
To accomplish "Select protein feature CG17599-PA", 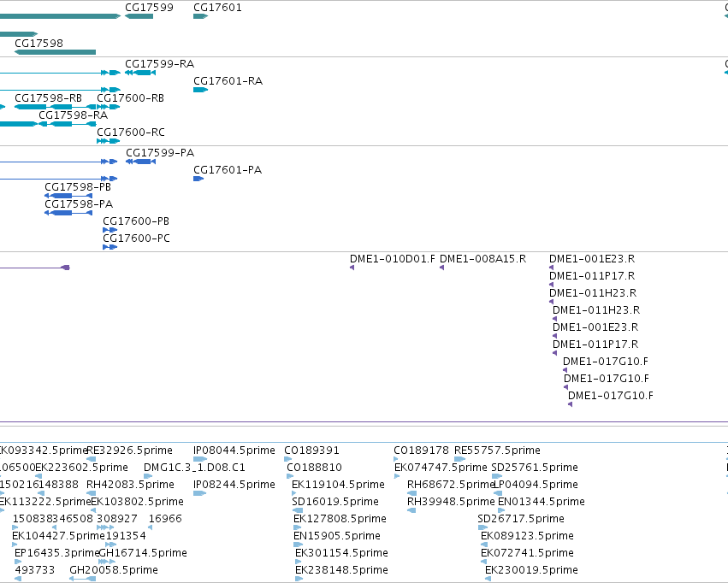I will pyautogui.click(x=140, y=162).
